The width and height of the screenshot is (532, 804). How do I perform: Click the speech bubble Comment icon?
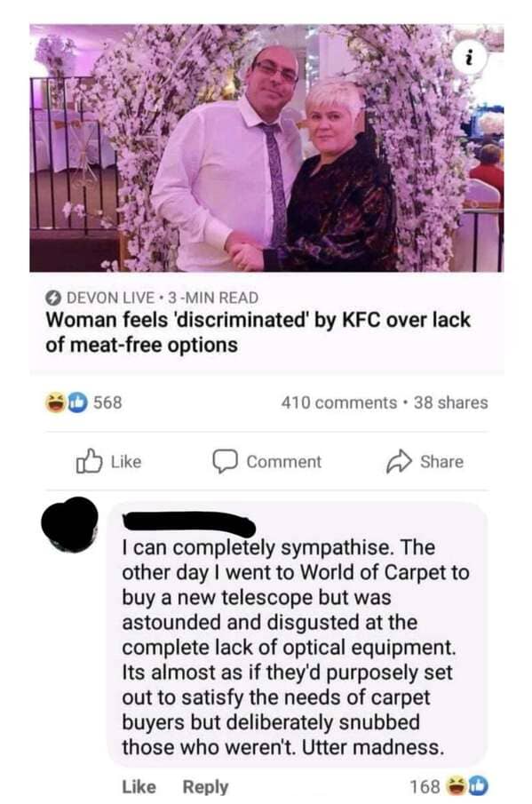point(225,461)
